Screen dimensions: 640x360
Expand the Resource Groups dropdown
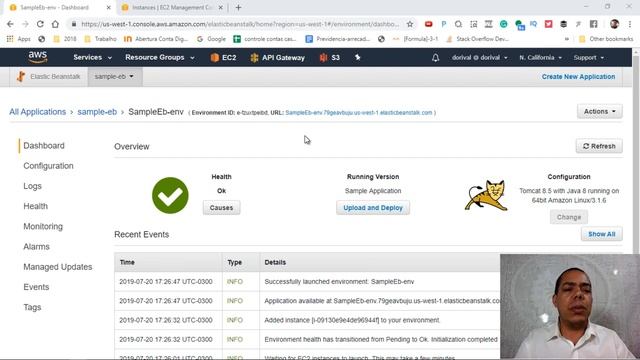click(x=160, y=58)
